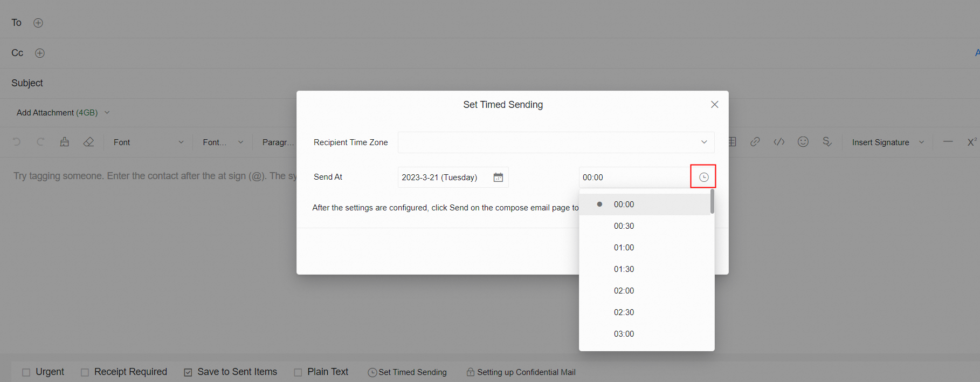Click the Send At date field
Viewport: 980px width, 382px height.
(x=453, y=178)
